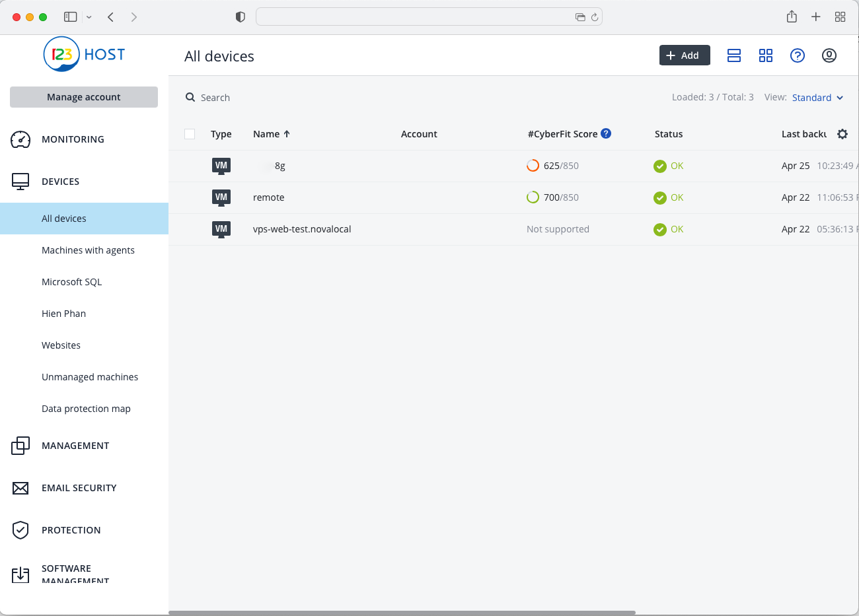Open the user account profile icon
Screen dimensions: 859x616
coord(829,55)
